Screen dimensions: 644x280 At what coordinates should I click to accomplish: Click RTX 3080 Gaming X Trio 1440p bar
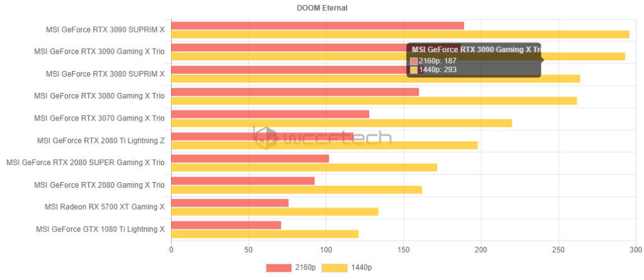point(374,100)
